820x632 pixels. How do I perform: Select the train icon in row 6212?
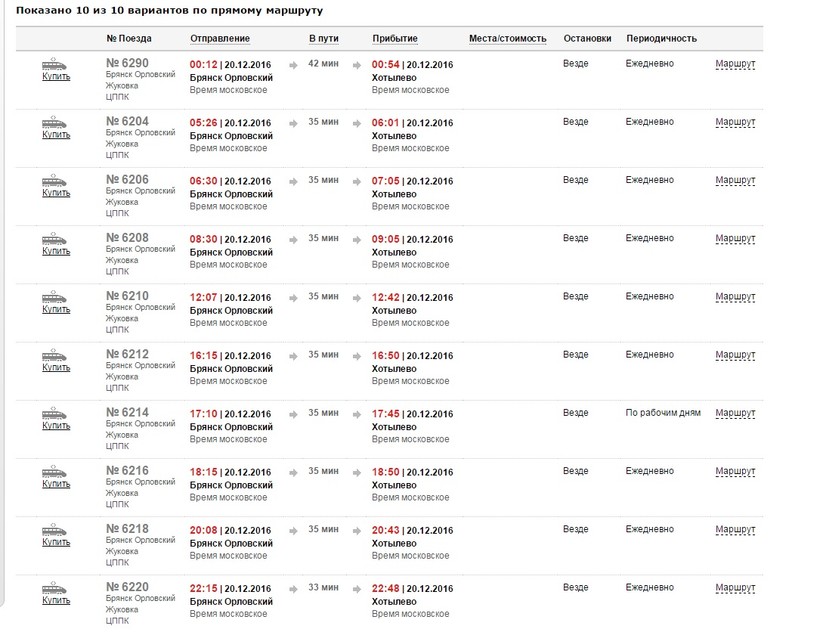tap(55, 355)
